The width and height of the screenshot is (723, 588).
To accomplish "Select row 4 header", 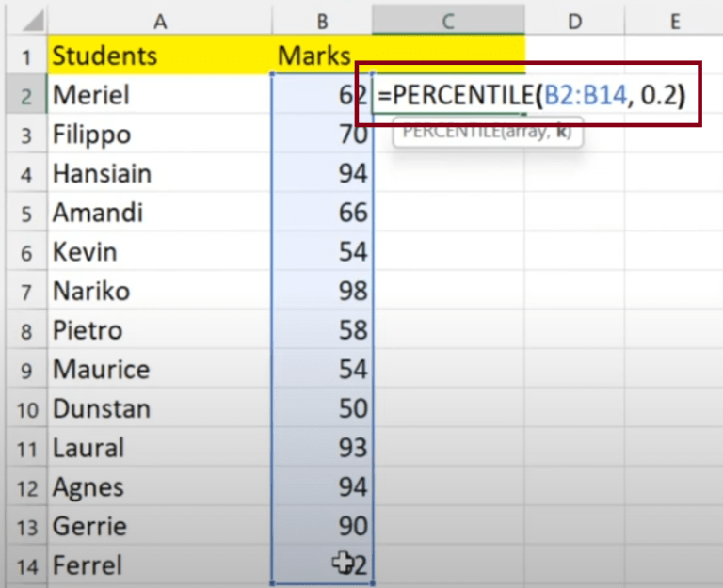I will click(26, 173).
